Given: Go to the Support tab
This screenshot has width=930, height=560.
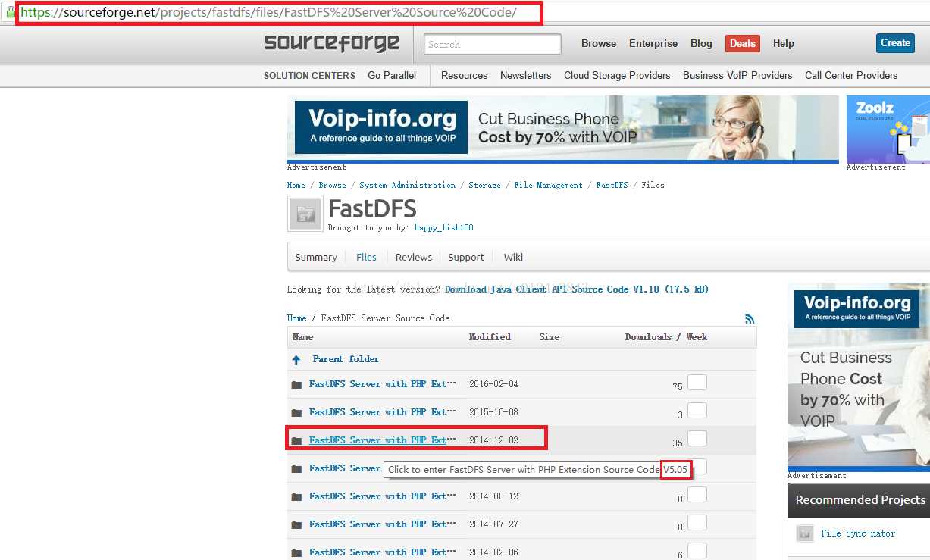Looking at the screenshot, I should [x=466, y=257].
